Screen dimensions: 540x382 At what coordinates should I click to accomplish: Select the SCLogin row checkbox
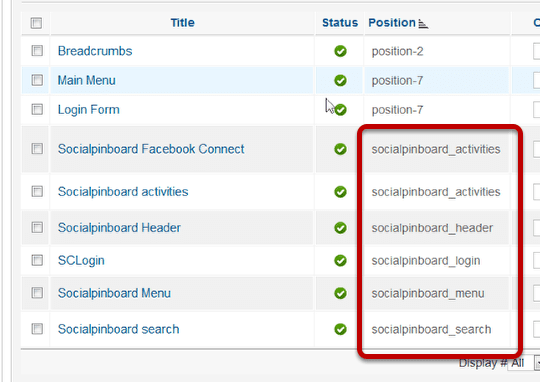pos(37,260)
